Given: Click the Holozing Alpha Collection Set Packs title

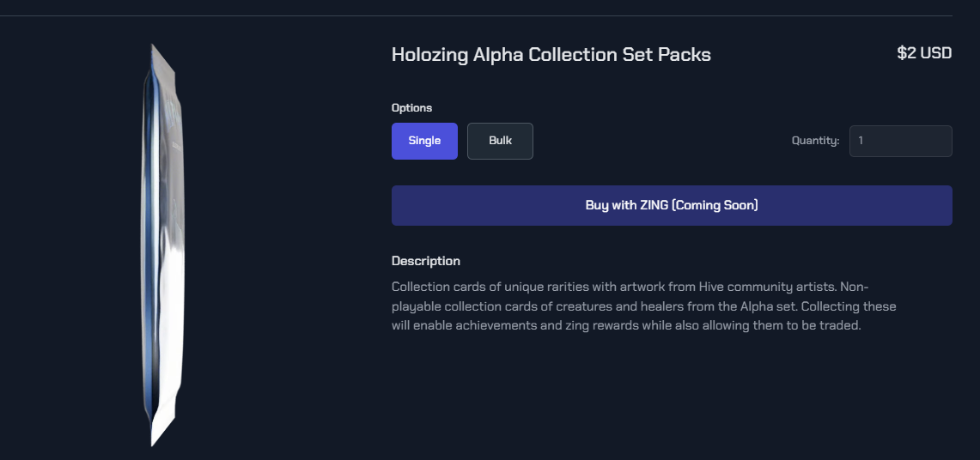Looking at the screenshot, I should (x=551, y=54).
